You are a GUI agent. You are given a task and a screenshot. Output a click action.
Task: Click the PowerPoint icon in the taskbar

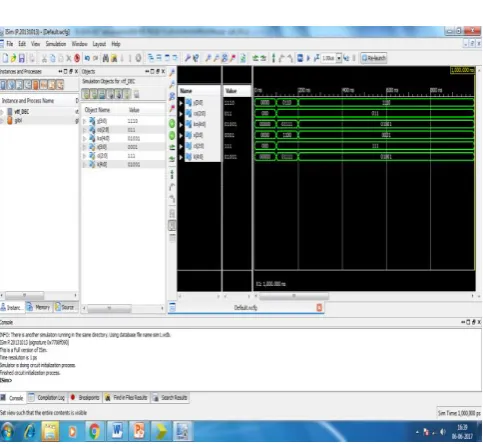[x=139, y=431]
